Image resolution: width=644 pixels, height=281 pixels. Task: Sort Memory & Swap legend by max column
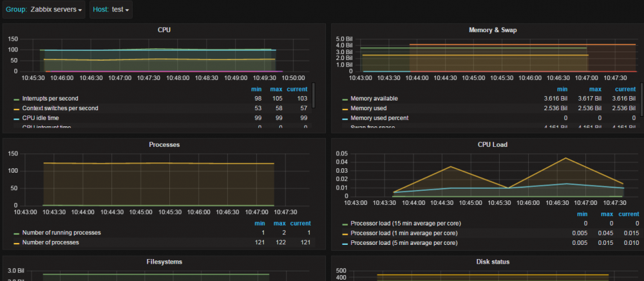(596, 89)
